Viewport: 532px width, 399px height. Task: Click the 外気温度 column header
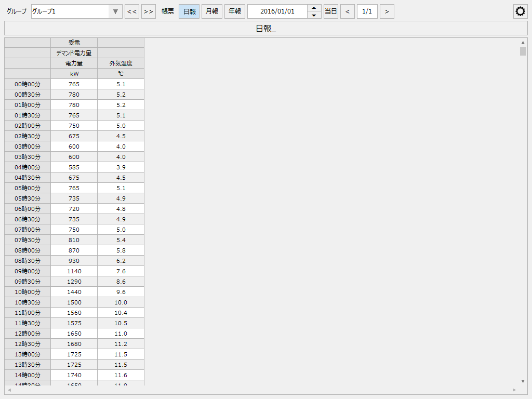click(120, 63)
